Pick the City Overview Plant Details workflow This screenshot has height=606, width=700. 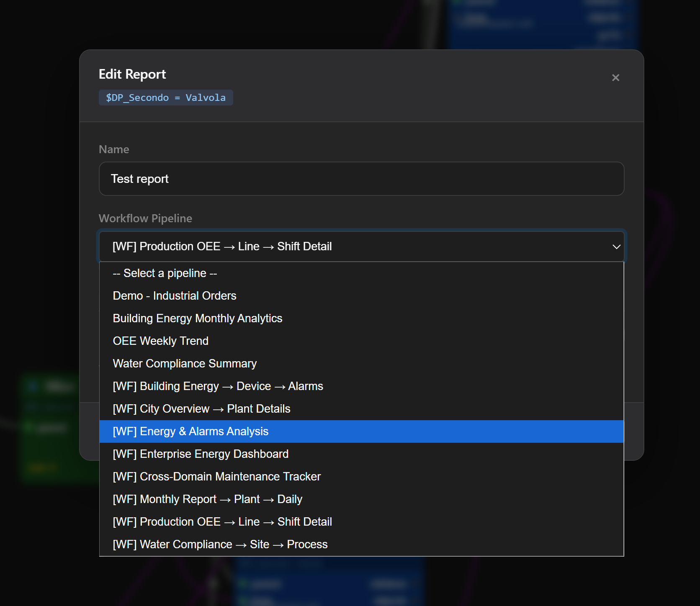pyautogui.click(x=201, y=408)
